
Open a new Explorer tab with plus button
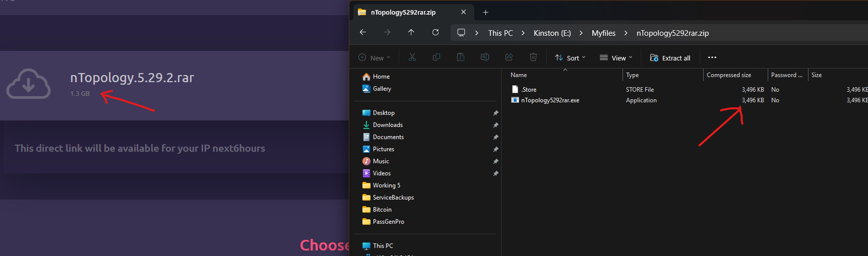click(x=485, y=12)
